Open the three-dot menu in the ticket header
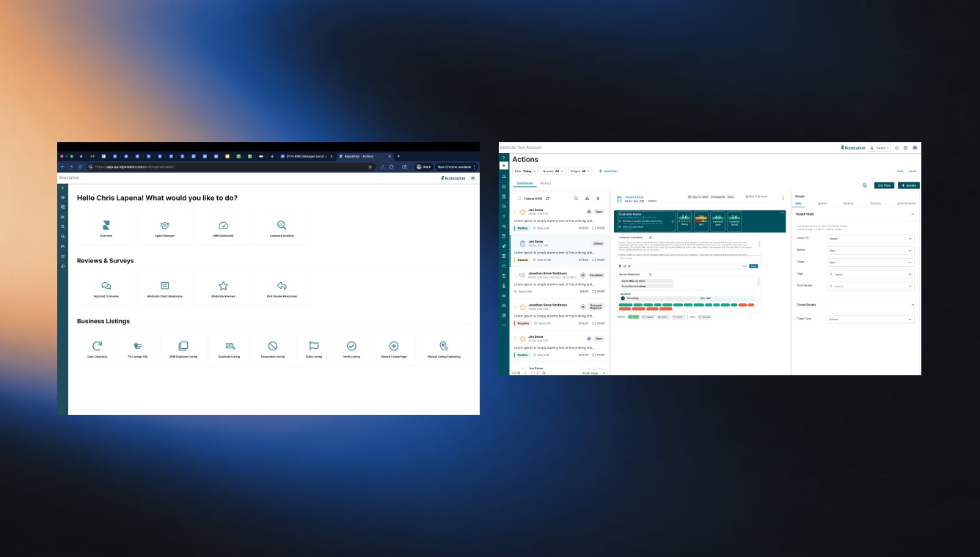 783,198
